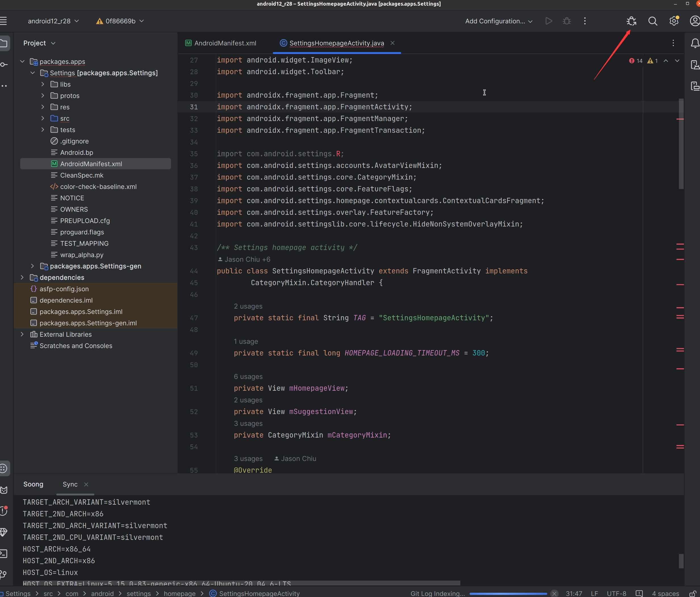700x597 pixels.
Task: Jump to next highlighted error arrow
Action: [x=677, y=61]
